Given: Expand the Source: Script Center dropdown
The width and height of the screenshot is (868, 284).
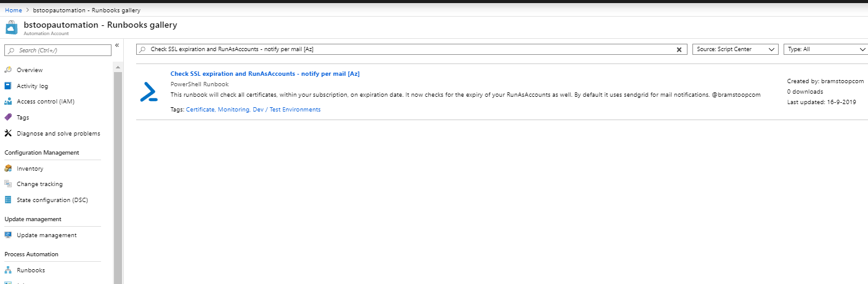Looking at the screenshot, I should click(x=735, y=49).
